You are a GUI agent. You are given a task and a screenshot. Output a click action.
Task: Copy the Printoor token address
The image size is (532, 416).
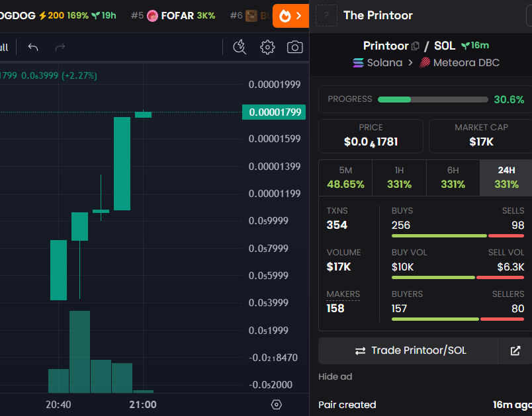[x=416, y=46]
